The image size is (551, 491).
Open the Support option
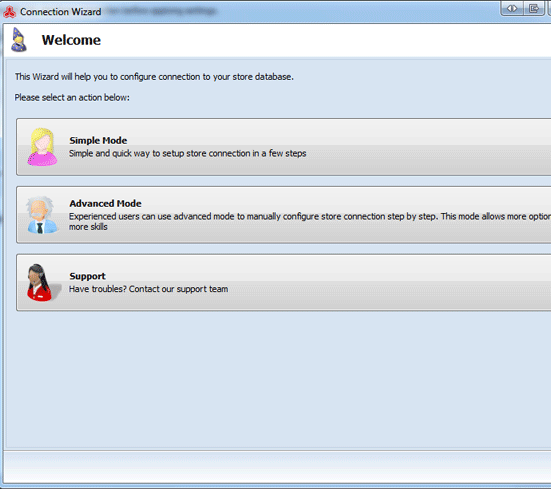[x=284, y=283]
